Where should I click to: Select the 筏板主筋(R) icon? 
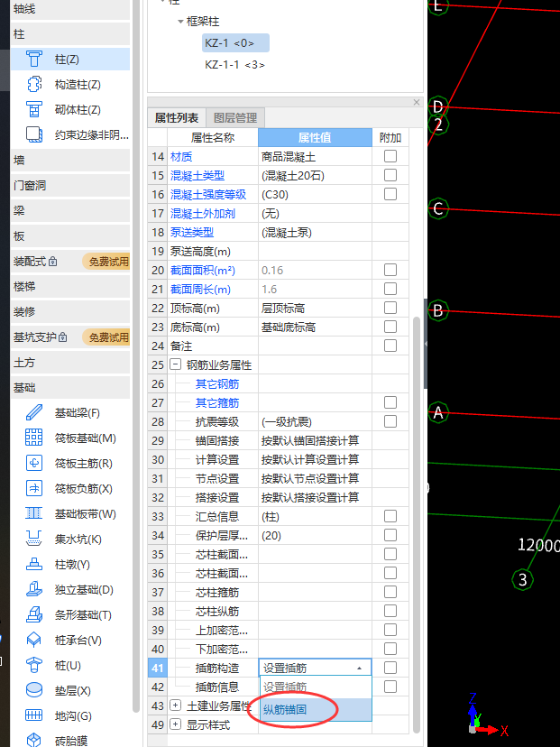[33, 463]
